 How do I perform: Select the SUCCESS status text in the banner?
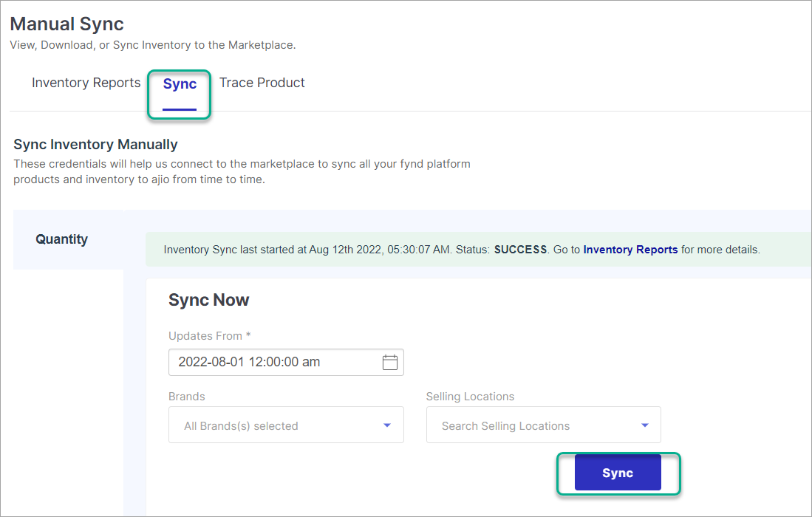tap(520, 250)
